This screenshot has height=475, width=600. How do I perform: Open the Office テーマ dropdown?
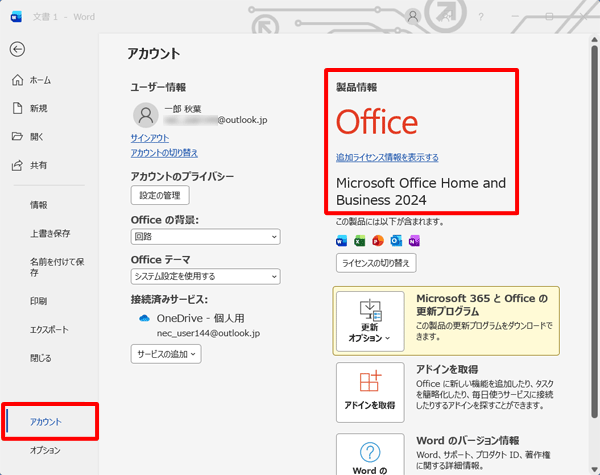(x=205, y=276)
